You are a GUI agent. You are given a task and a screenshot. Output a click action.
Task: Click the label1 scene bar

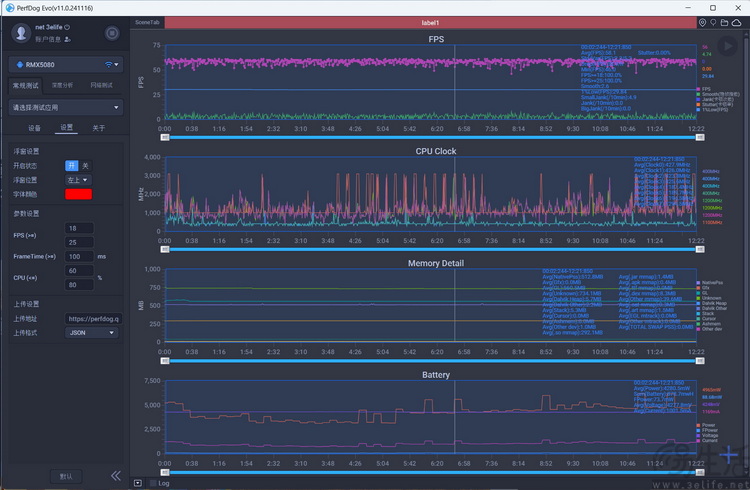430,22
